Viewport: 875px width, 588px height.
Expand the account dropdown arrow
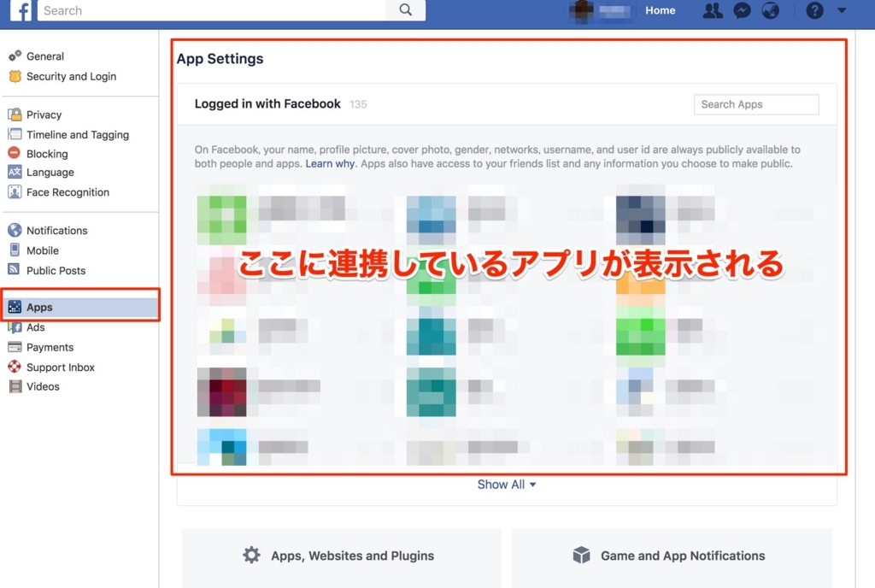(x=842, y=10)
